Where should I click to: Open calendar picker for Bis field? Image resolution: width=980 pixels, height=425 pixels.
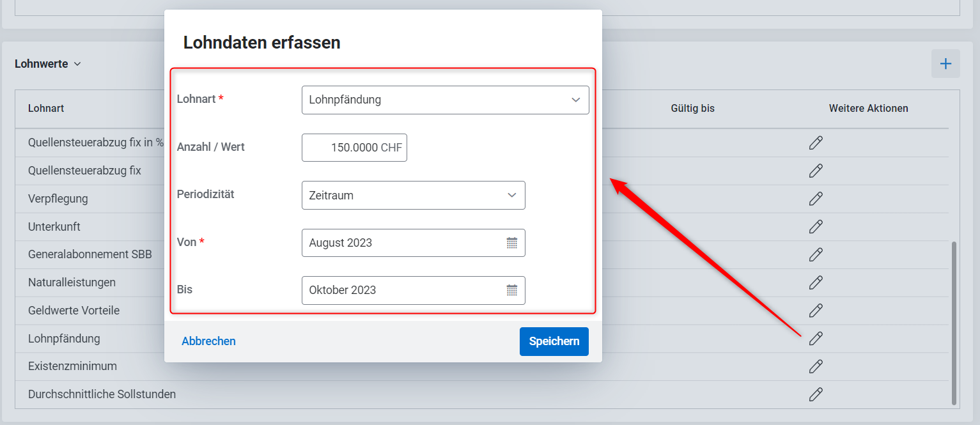coord(511,290)
